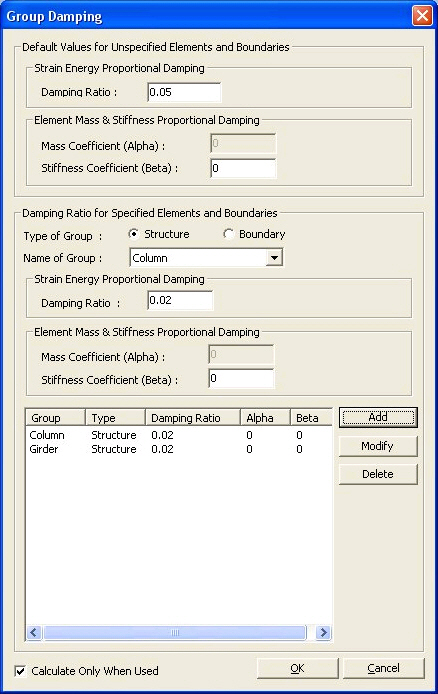Open the Name of Group dropdown

point(274,258)
